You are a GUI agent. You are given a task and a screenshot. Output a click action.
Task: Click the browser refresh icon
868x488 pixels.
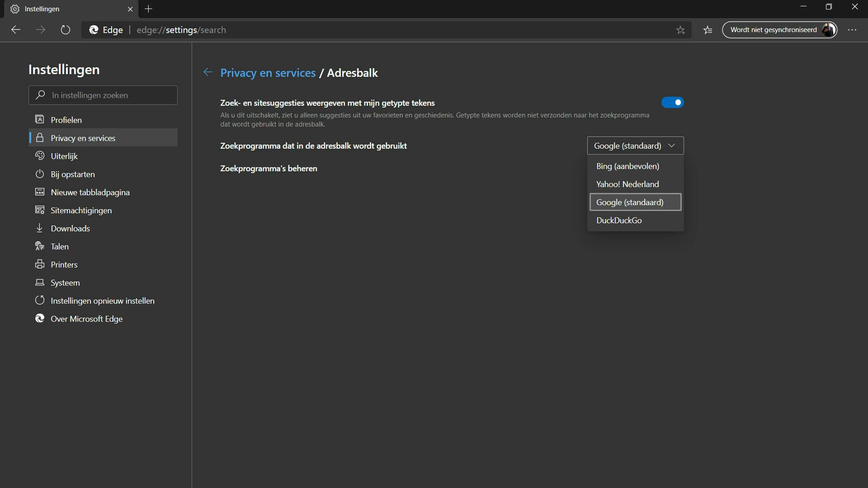(66, 30)
